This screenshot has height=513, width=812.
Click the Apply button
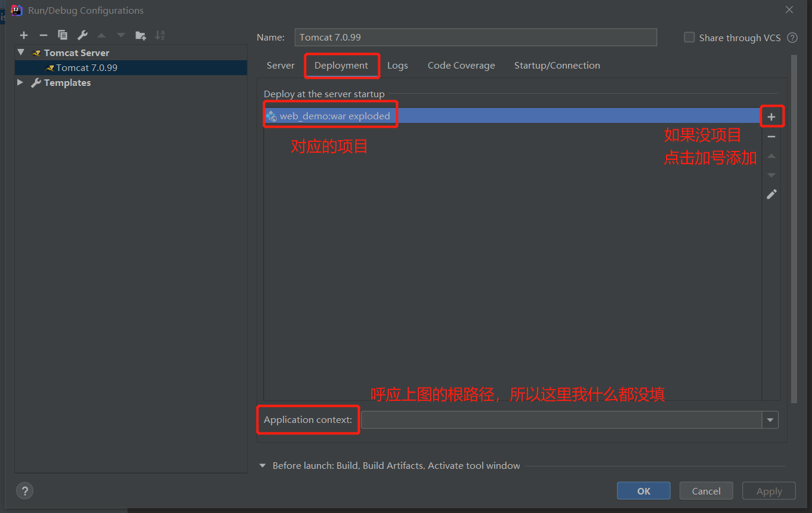tap(769, 491)
